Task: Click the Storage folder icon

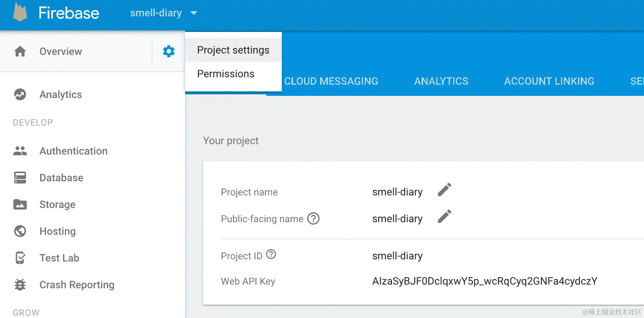Action: (x=20, y=204)
